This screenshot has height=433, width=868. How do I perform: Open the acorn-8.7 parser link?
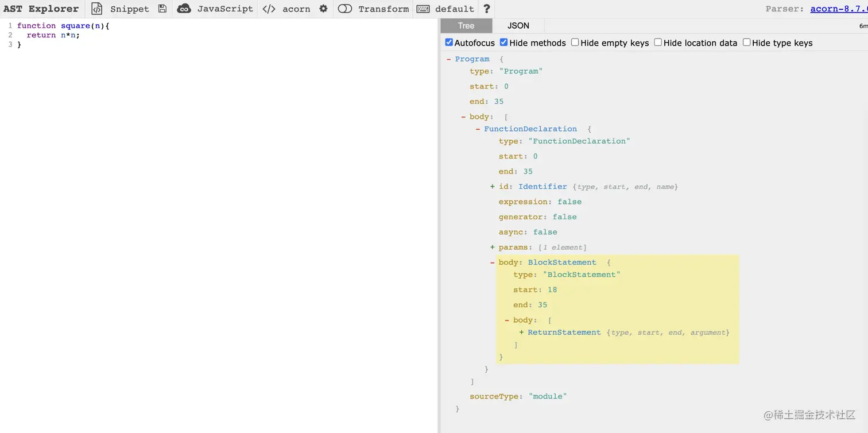pos(839,9)
